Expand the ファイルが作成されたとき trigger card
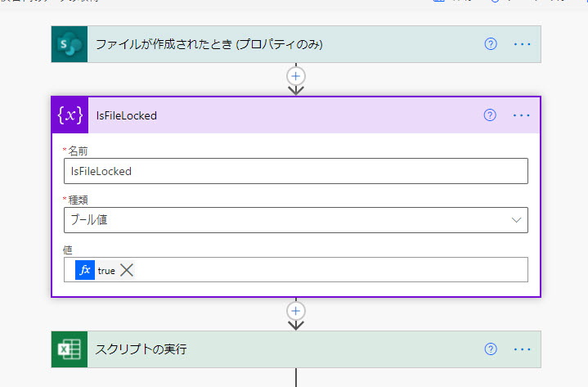Viewport: 588px width, 387px height. point(285,44)
